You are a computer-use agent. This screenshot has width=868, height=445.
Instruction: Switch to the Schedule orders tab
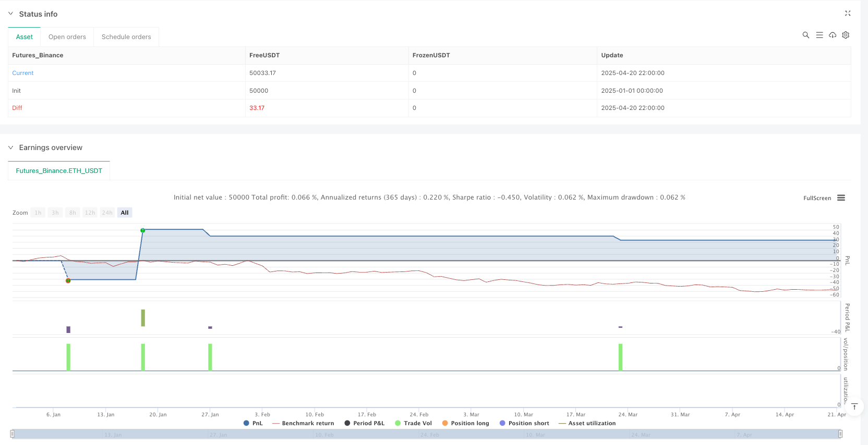126,37
